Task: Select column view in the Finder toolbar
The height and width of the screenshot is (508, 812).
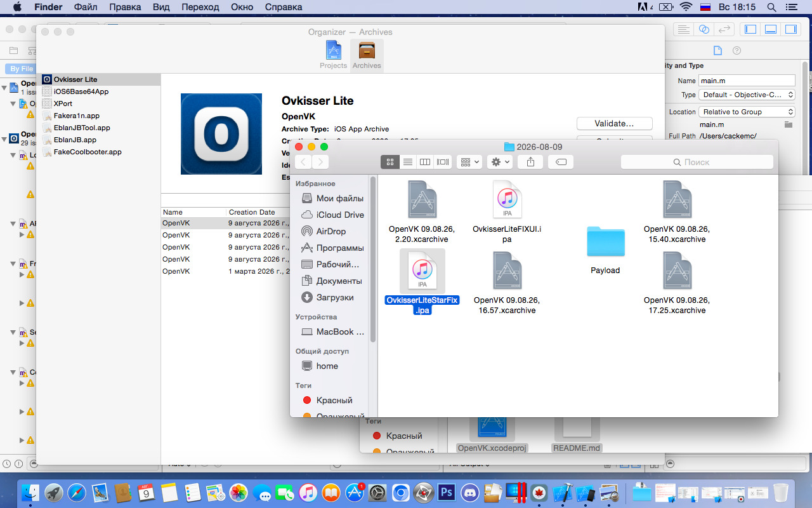Action: point(425,162)
